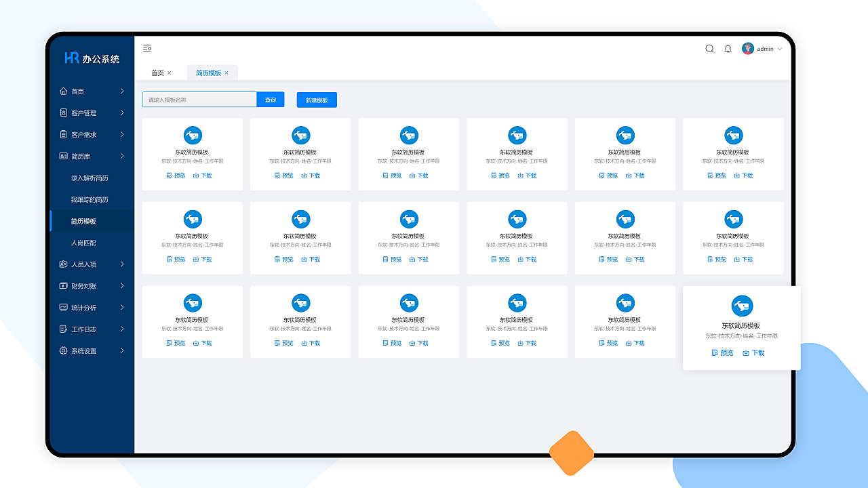Screen dimensions: 868x488
Task: Click the house icon beside 首页 in sidebar
Action: 63,91
